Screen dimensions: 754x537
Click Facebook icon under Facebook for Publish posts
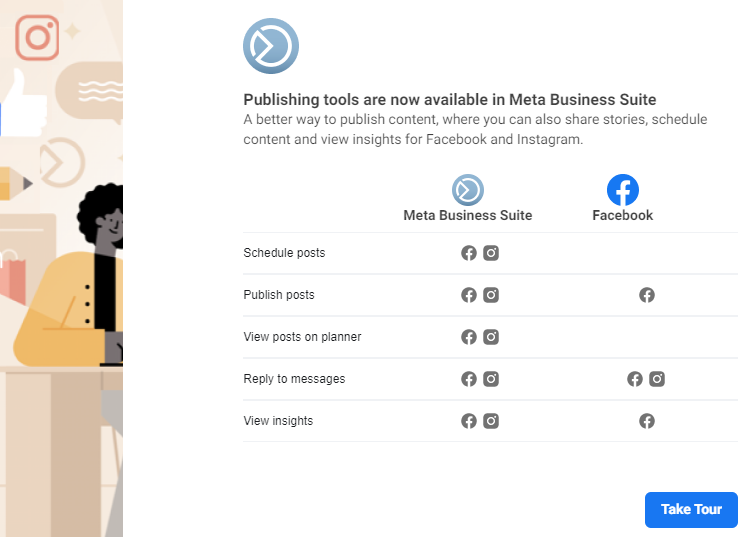[647, 295]
